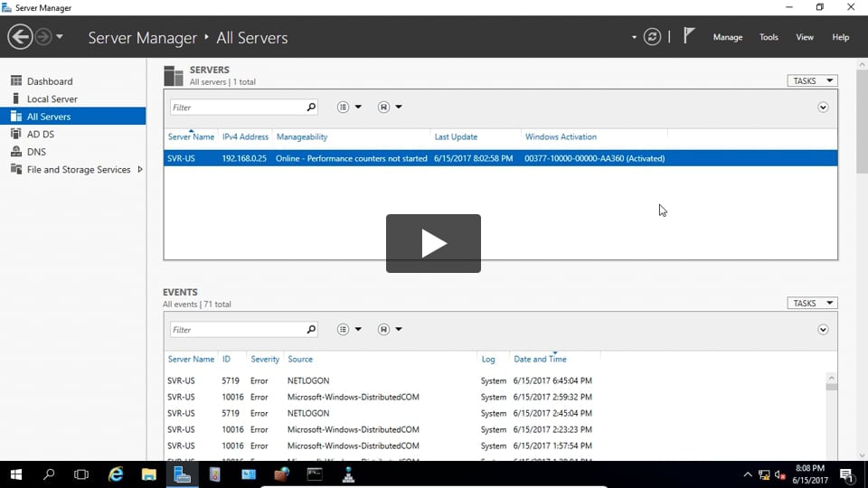This screenshot has height=488, width=868.
Task: Go to AD DS in sidebar
Action: [41, 135]
